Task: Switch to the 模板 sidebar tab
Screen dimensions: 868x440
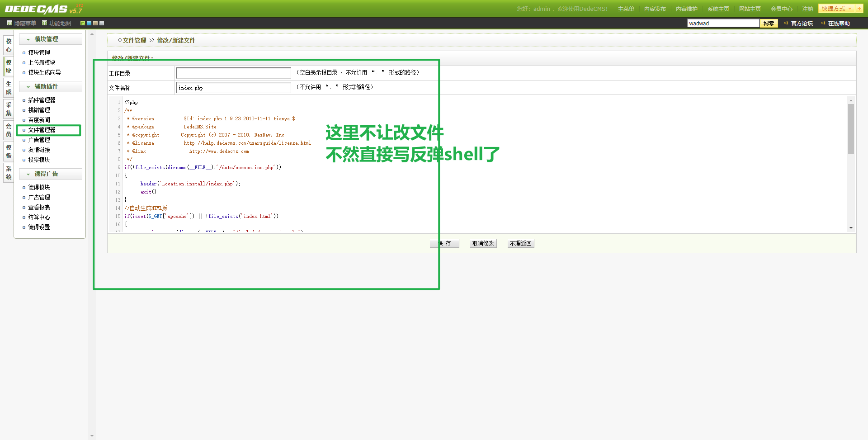Action: coord(9,151)
